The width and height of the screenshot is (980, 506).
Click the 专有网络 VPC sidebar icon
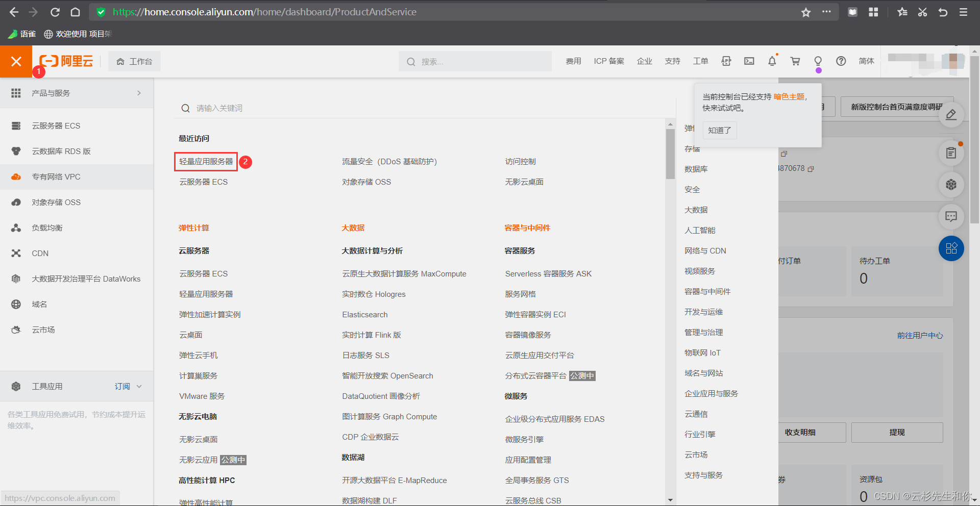[16, 176]
